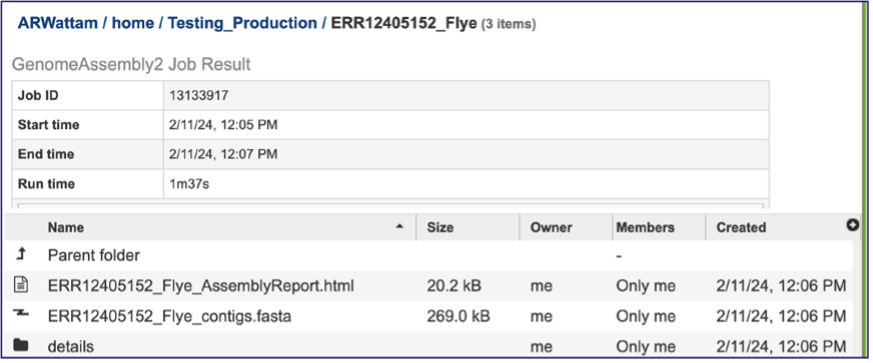
Task: Click the created date of the details folder
Action: [781, 346]
